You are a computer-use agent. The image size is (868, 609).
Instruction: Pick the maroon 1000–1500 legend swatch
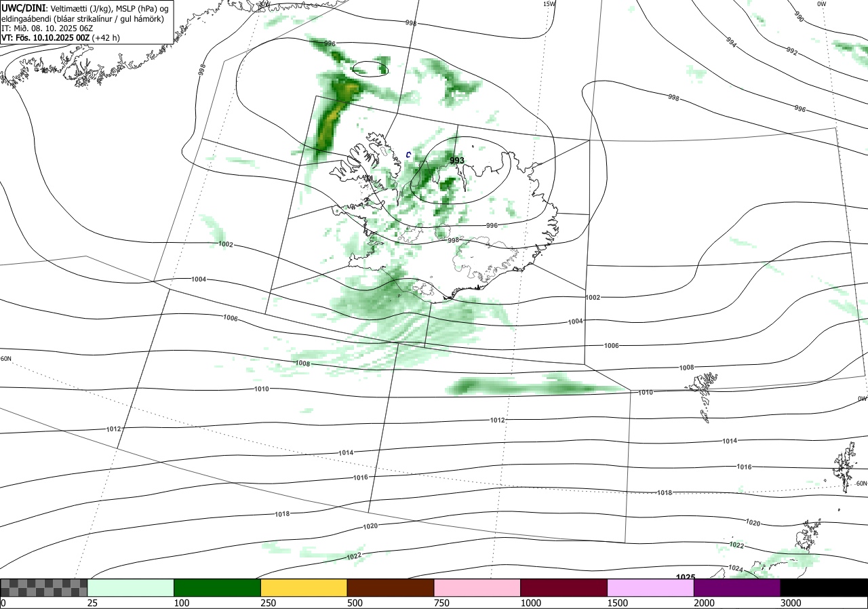tap(564, 587)
